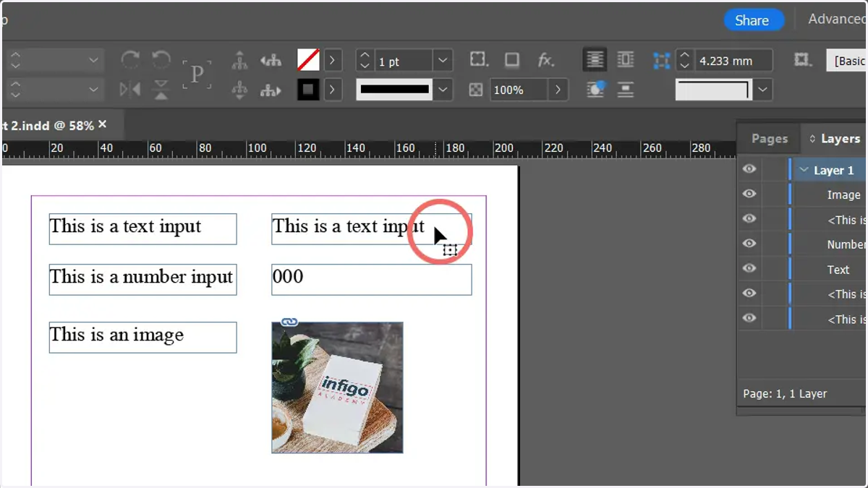Image resolution: width=868 pixels, height=488 pixels.
Task: Click the Flip Vertical icon
Action: click(x=161, y=90)
